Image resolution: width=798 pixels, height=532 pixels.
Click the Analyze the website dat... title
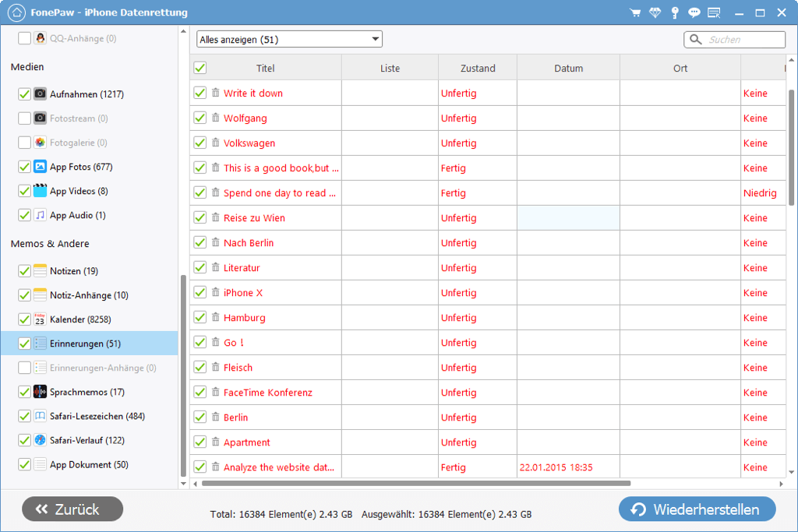tap(279, 467)
